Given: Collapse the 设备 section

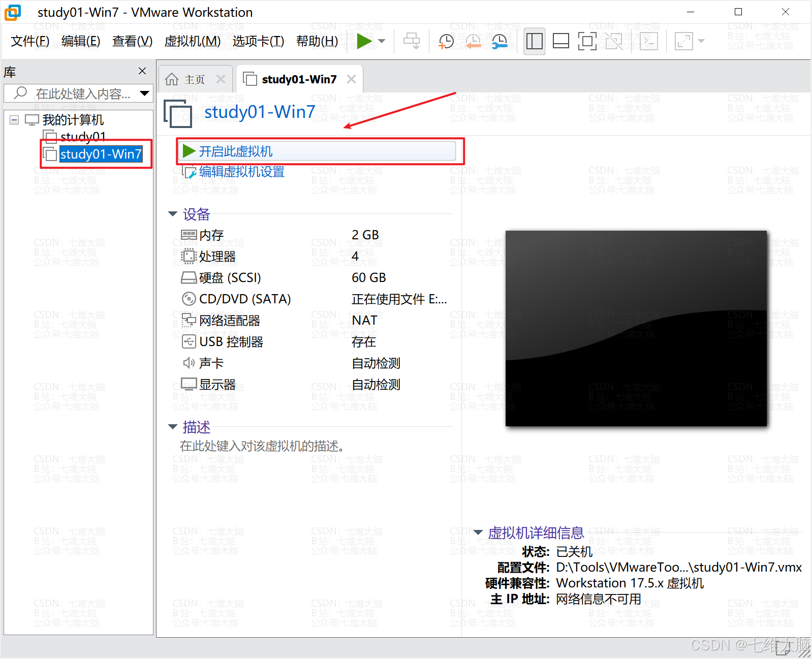Looking at the screenshot, I should pos(173,214).
